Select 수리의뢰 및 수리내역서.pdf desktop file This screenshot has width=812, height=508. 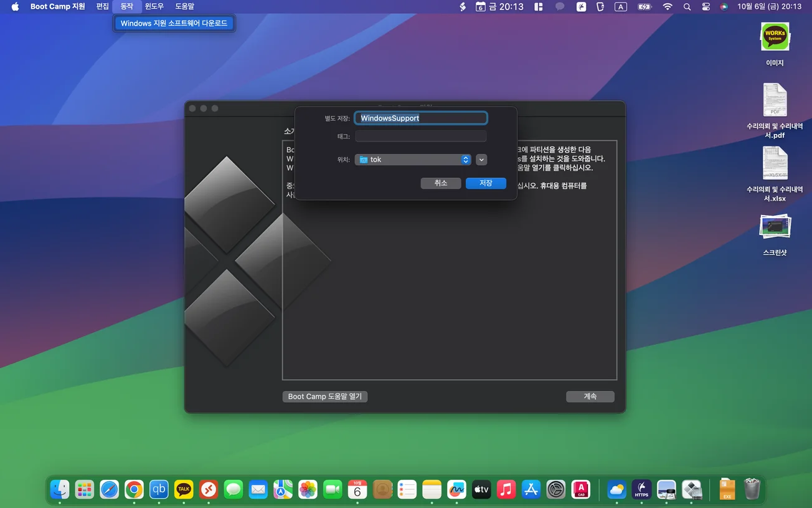775,112
